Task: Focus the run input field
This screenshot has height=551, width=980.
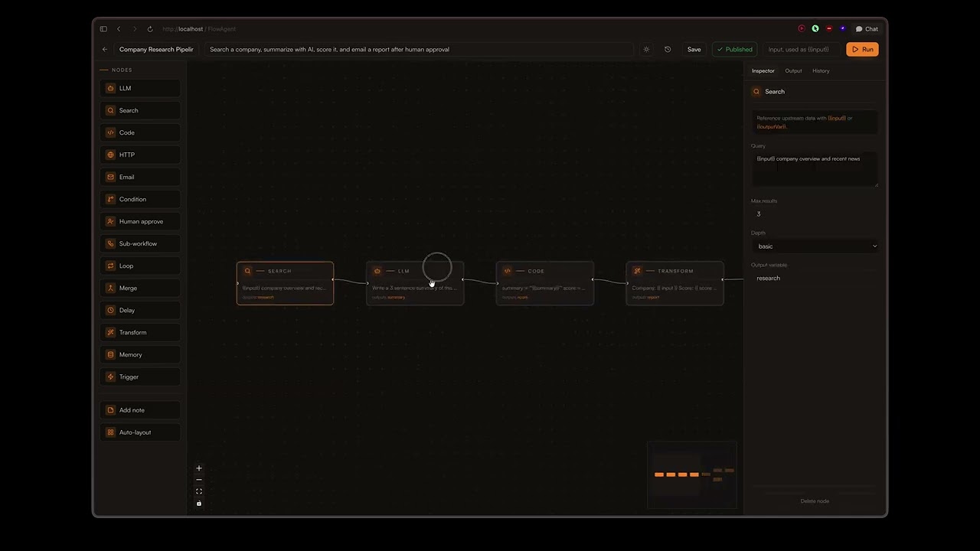Action: click(x=802, y=49)
